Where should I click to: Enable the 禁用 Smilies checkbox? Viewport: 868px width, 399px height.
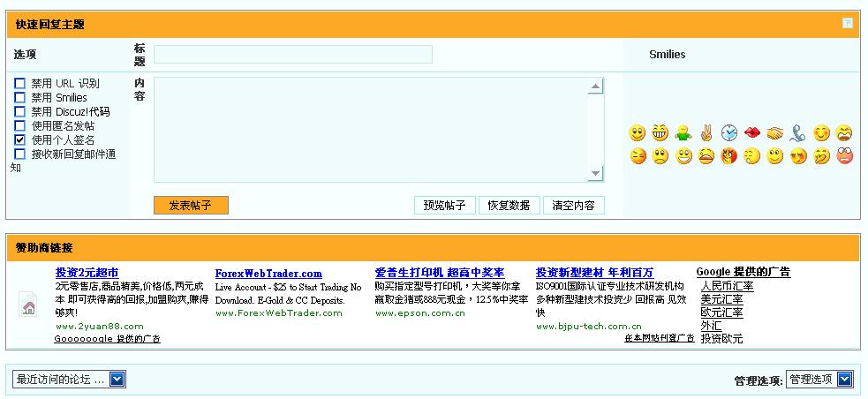(20, 97)
